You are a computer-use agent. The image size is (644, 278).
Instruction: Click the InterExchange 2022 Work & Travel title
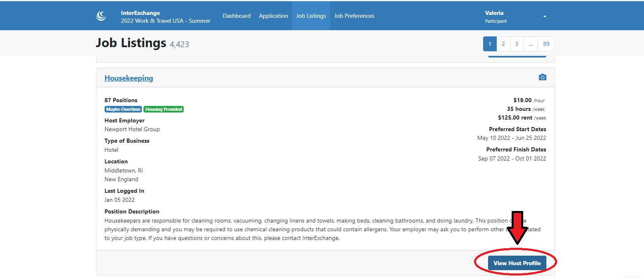click(x=165, y=17)
